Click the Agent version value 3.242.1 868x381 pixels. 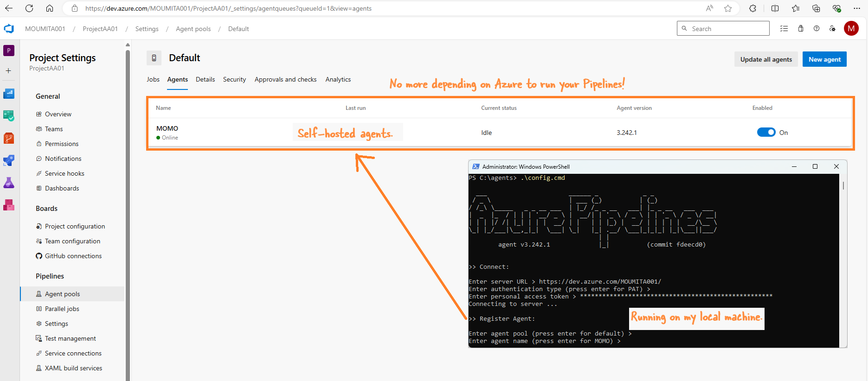pos(626,133)
